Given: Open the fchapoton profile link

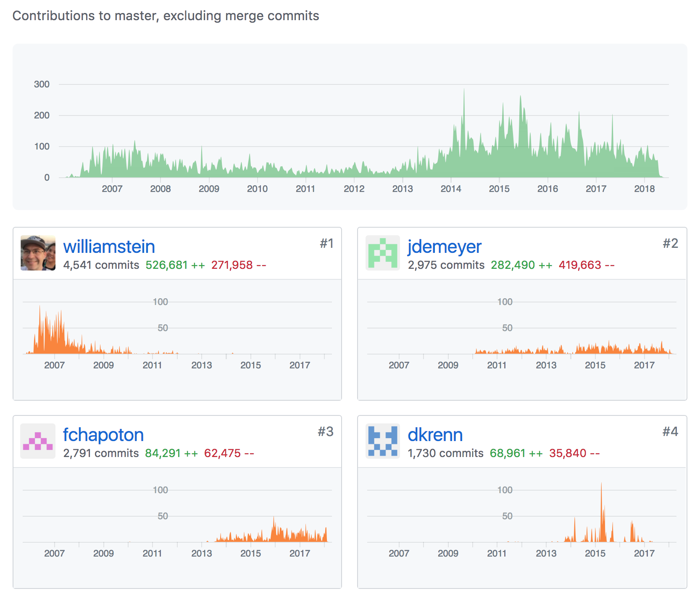Looking at the screenshot, I should (x=103, y=435).
